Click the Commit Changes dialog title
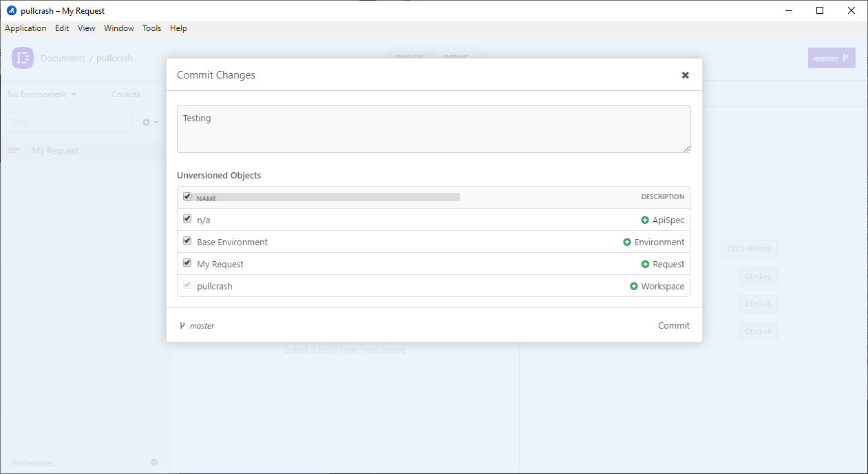Image resolution: width=868 pixels, height=474 pixels. tap(216, 75)
